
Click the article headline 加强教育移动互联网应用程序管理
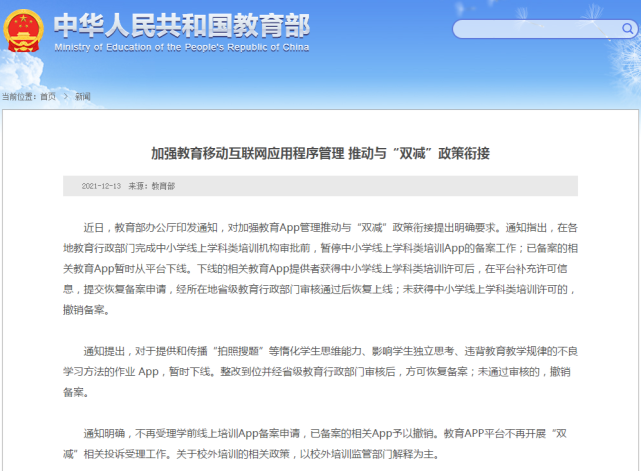[248, 154]
